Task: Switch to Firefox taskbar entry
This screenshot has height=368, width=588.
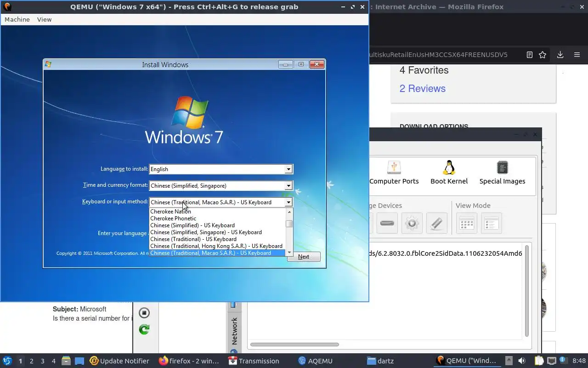Action: (189, 361)
